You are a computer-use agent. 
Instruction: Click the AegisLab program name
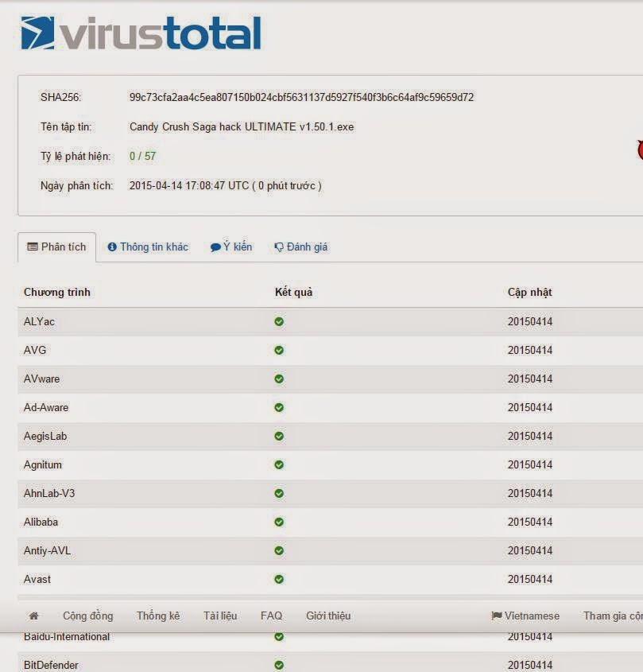[x=45, y=436]
